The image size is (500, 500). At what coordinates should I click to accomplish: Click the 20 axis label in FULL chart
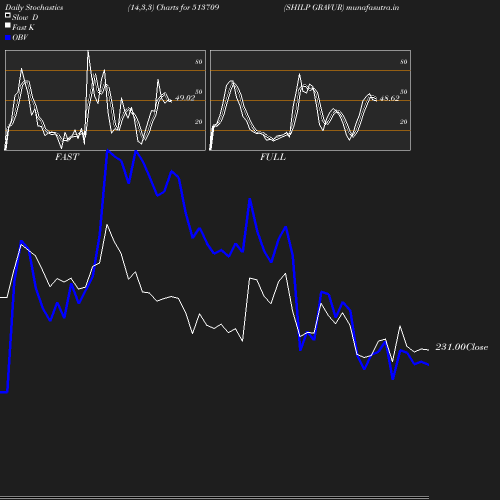pyautogui.click(x=404, y=122)
